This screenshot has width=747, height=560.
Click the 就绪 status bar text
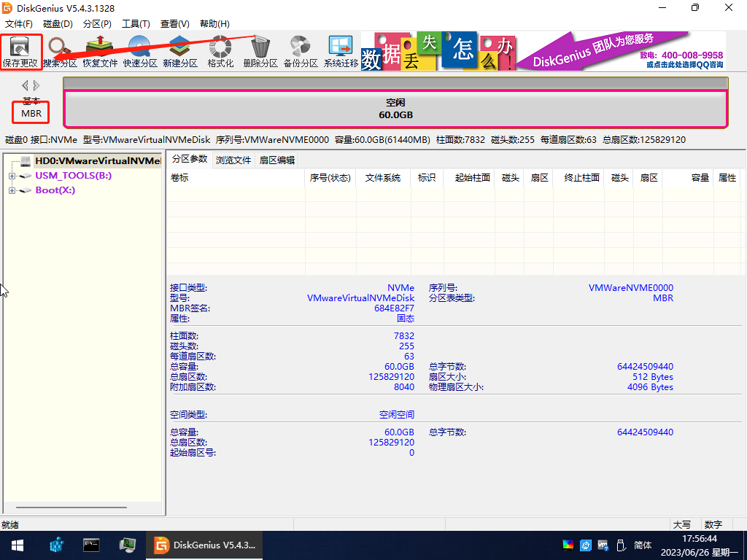tap(10, 525)
